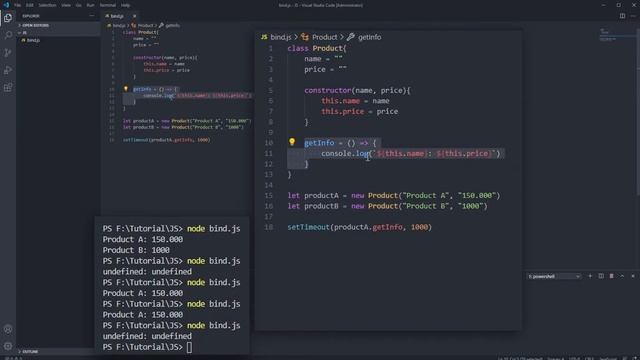Close the bind.js editor tab
This screenshot has height=360, width=640.
pos(134,16)
